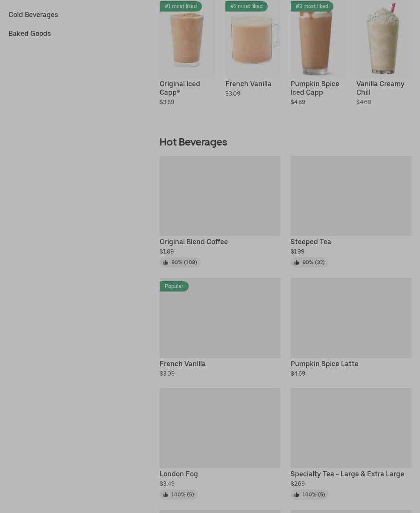Image resolution: width=420 pixels, height=513 pixels.
Task: Select Baked Goods category in sidebar
Action: click(x=29, y=33)
